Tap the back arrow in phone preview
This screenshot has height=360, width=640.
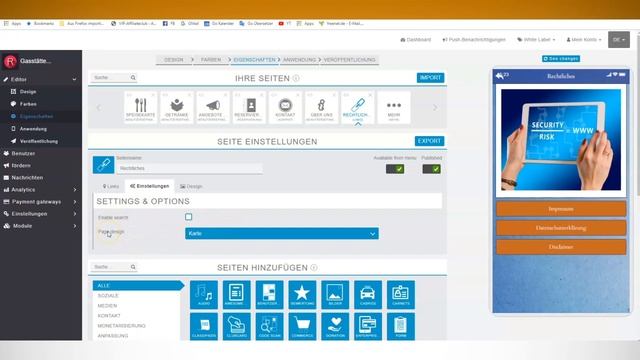tap(500, 76)
